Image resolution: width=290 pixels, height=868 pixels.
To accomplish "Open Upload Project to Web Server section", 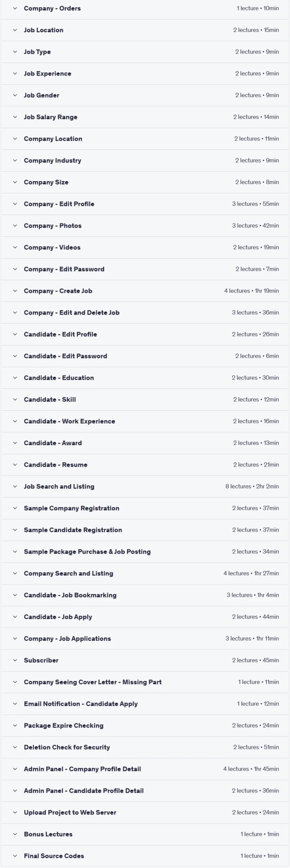I will pos(145,812).
